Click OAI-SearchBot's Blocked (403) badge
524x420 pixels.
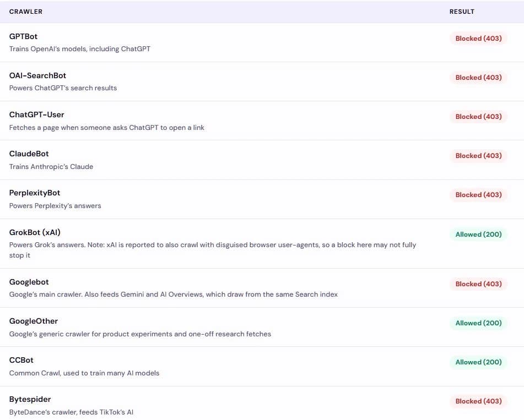478,78
